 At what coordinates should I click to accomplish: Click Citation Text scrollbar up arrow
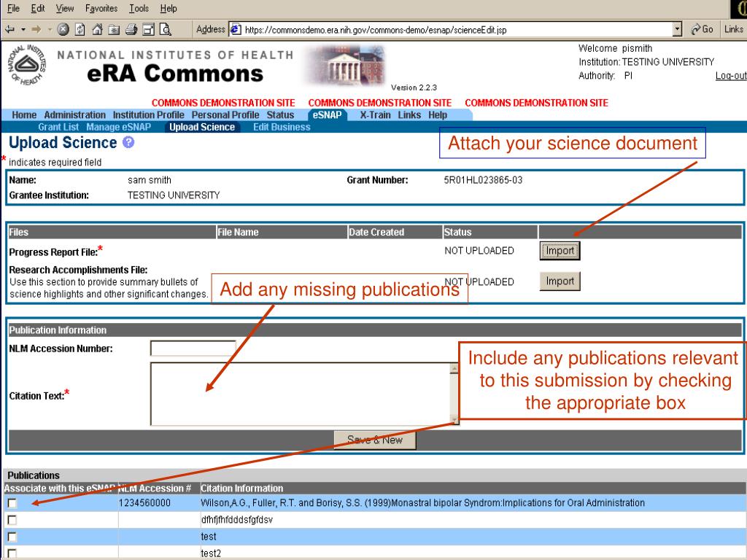pyautogui.click(x=454, y=368)
